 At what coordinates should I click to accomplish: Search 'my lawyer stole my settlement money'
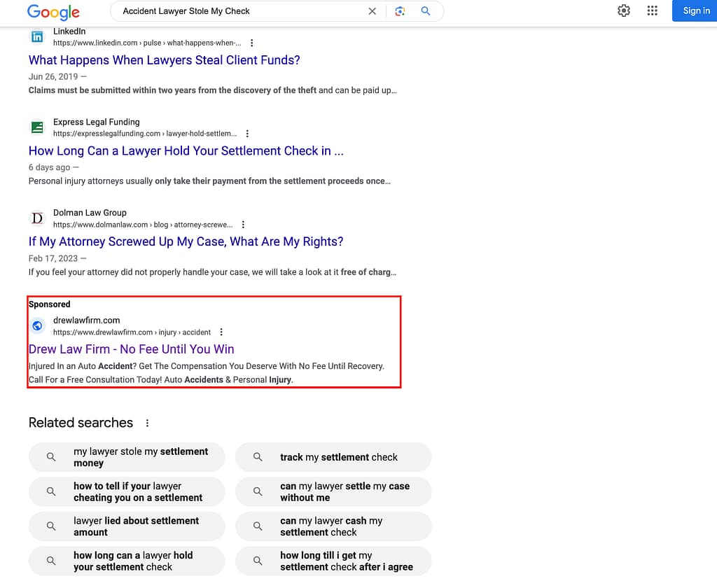pos(127,457)
